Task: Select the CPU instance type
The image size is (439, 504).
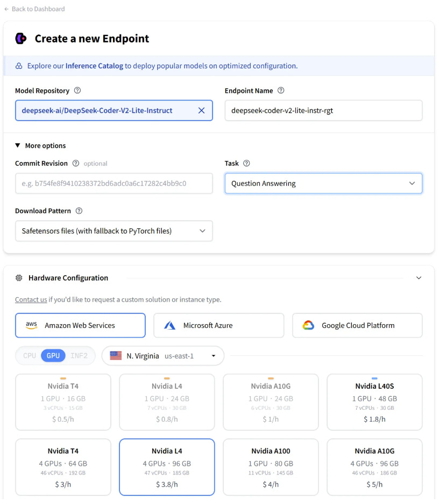Action: click(x=30, y=355)
